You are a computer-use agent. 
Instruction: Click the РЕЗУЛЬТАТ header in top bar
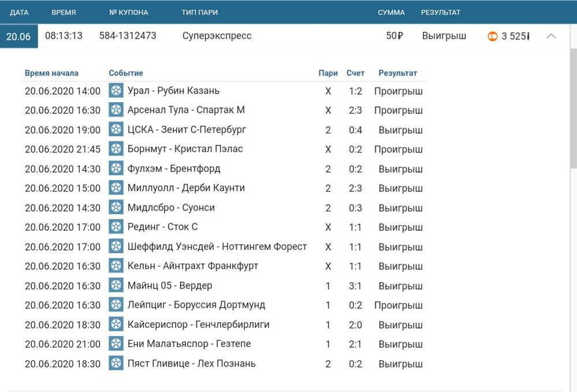point(440,12)
